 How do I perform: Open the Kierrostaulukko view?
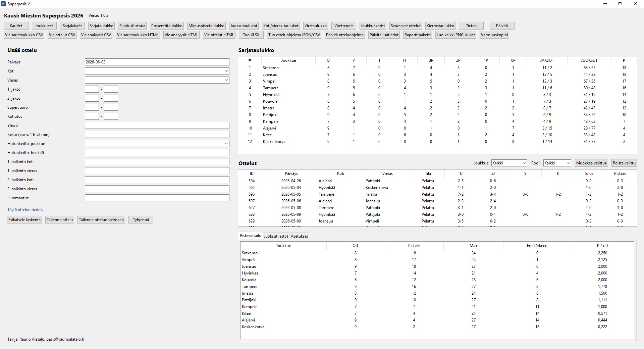(x=440, y=26)
